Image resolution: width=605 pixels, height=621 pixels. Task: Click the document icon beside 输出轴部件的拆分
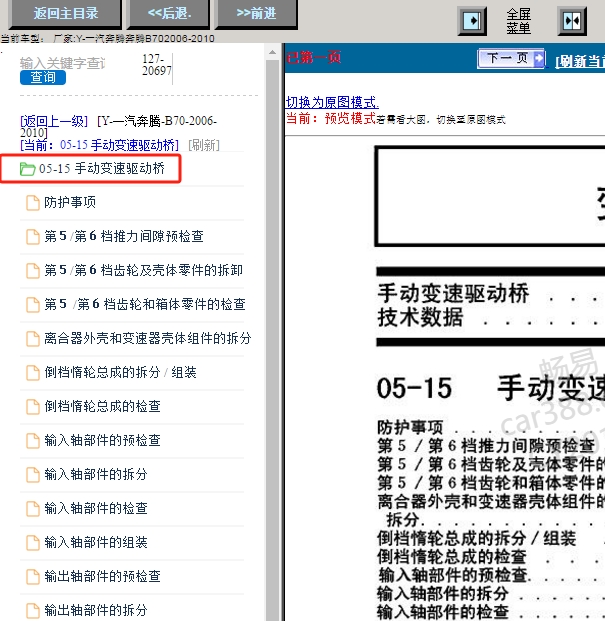click(x=33, y=611)
